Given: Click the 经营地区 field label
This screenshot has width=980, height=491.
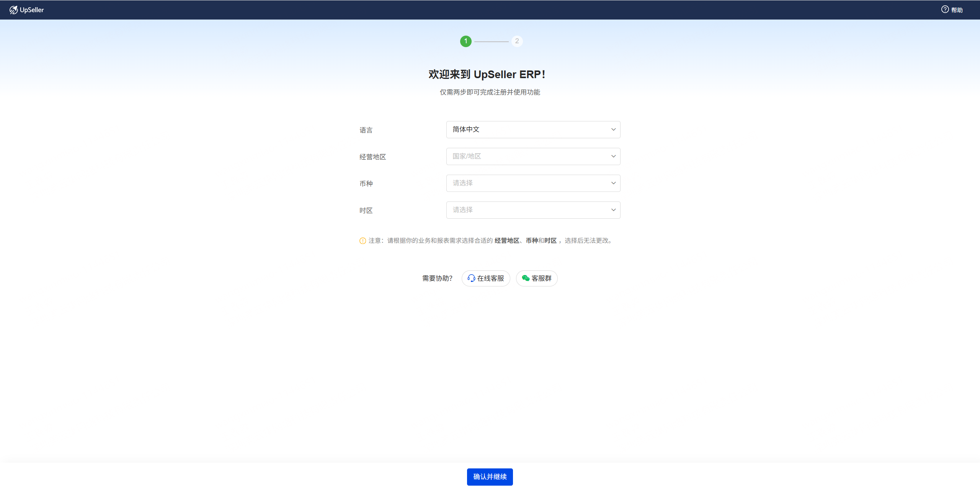Looking at the screenshot, I should (372, 157).
